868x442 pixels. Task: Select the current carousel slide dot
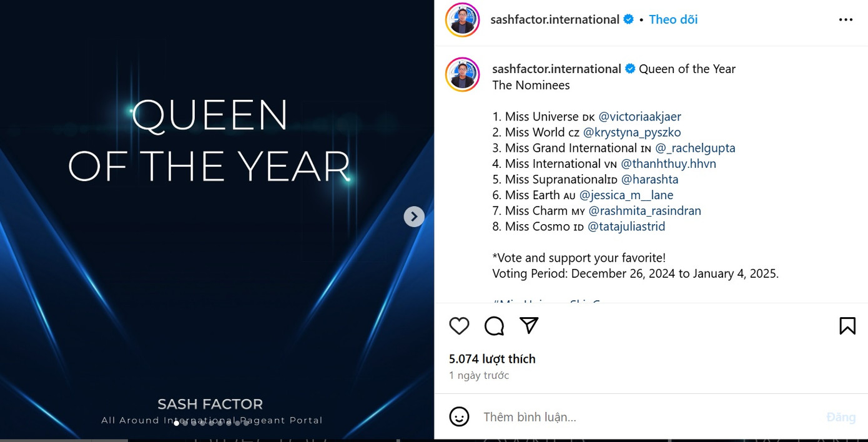(177, 423)
